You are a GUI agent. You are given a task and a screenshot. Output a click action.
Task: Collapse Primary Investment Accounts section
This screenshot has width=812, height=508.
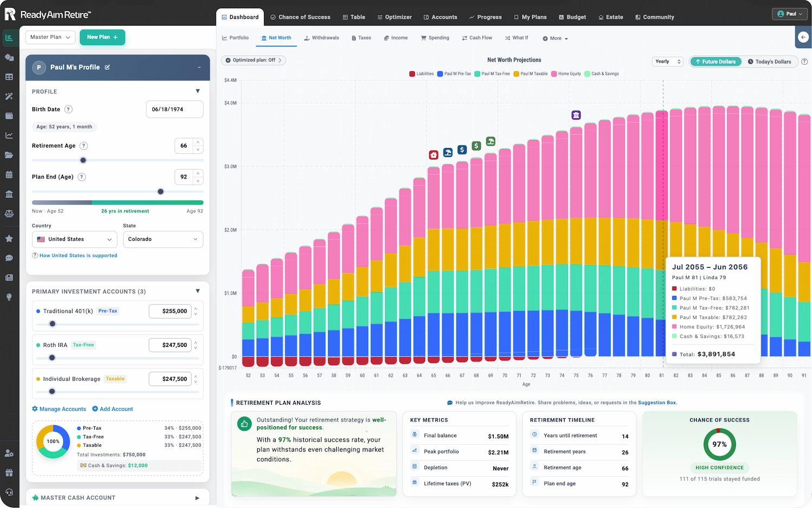click(198, 291)
